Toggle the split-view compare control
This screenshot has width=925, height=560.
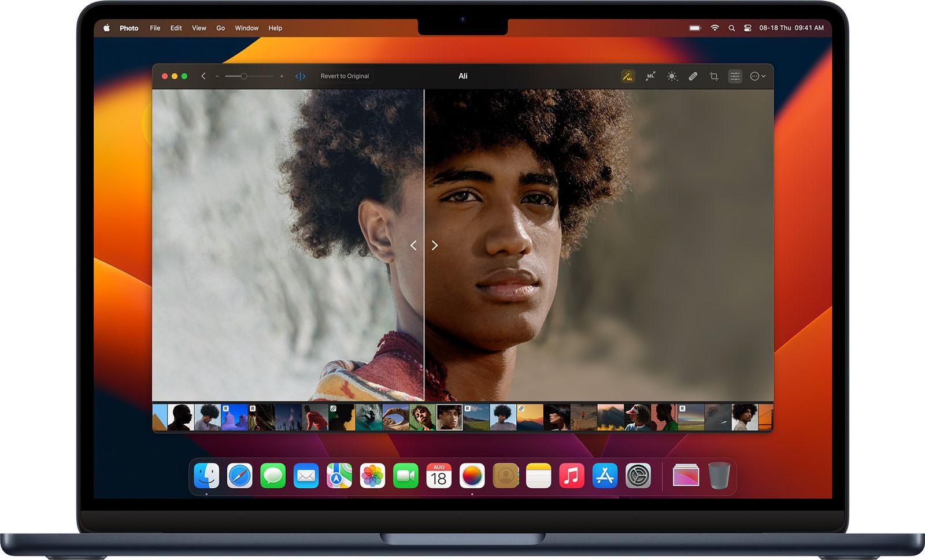[301, 76]
